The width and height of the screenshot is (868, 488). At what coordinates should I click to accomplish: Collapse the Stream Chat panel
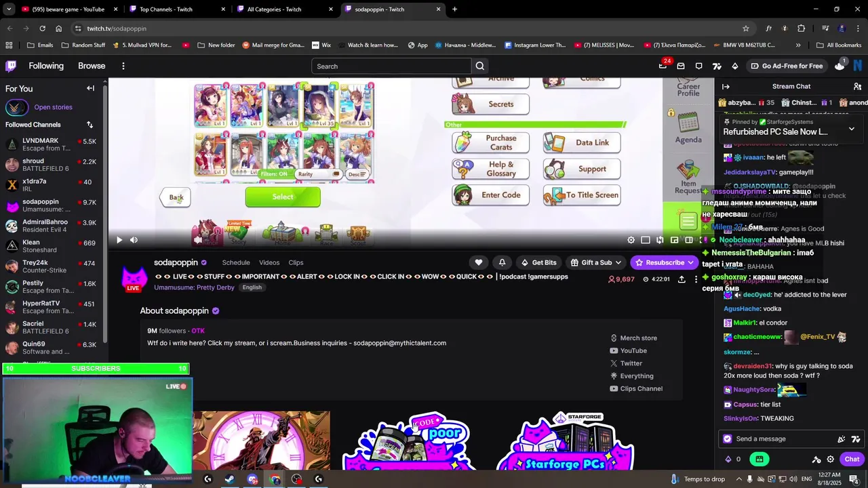726,86
